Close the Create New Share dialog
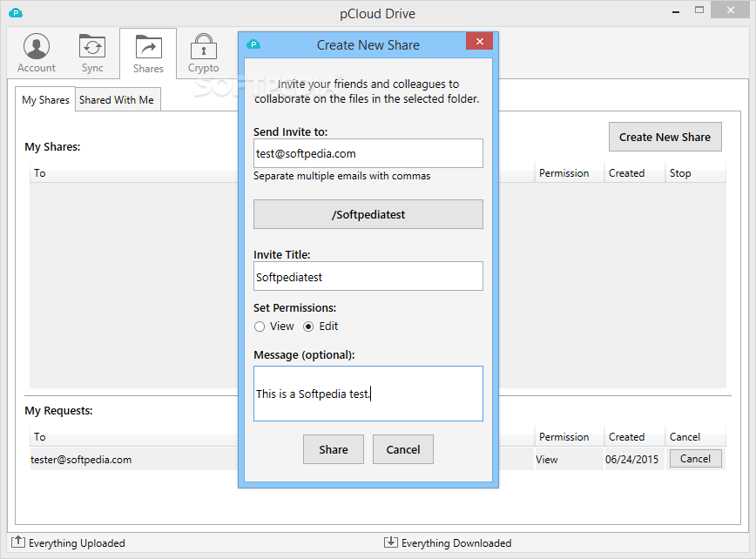 coord(479,42)
